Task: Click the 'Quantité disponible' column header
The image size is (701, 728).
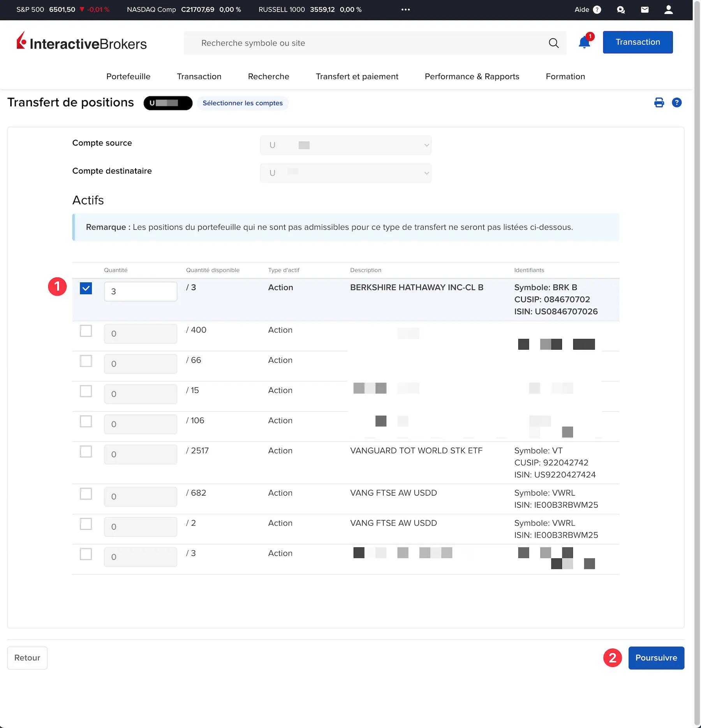Action: (x=213, y=270)
